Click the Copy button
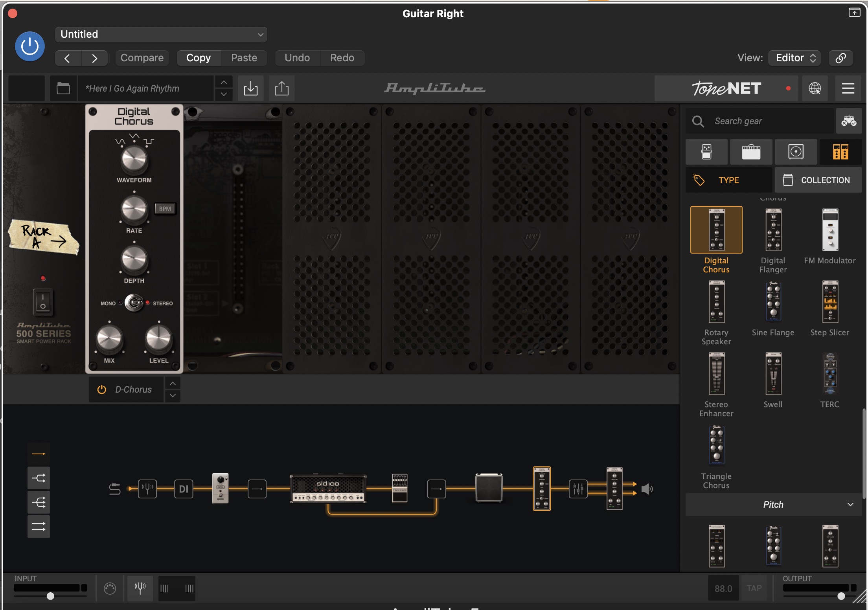 [x=199, y=58]
